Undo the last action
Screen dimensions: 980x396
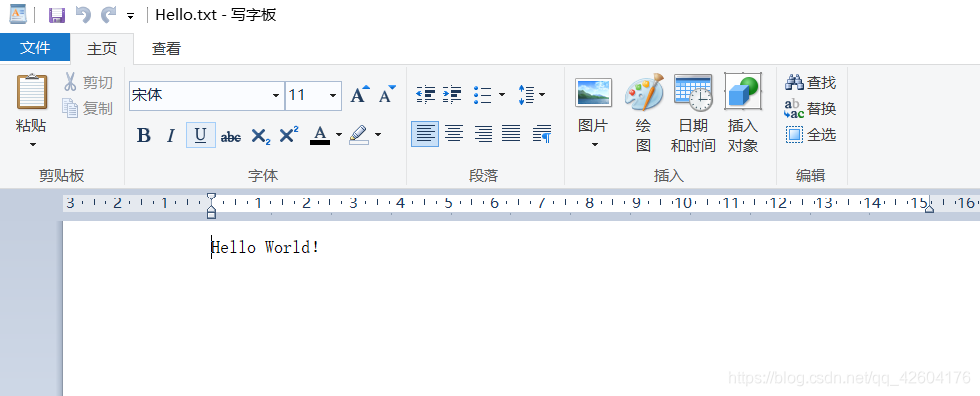coord(83,14)
